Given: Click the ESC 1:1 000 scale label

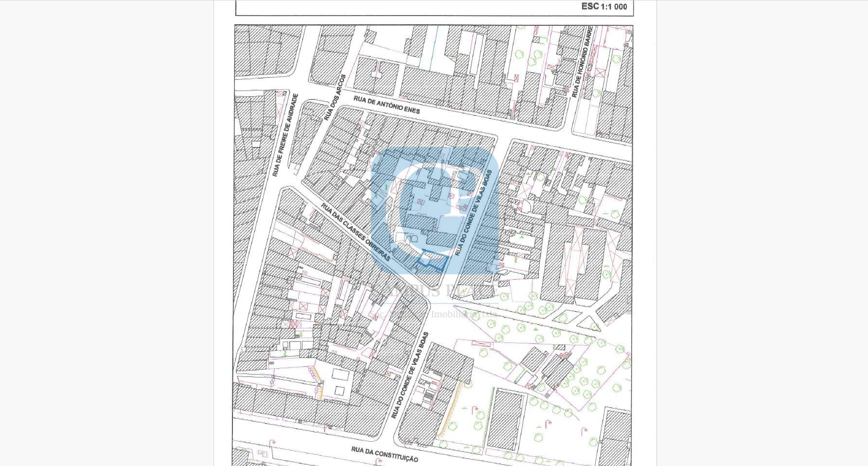Looking at the screenshot, I should (x=604, y=7).
